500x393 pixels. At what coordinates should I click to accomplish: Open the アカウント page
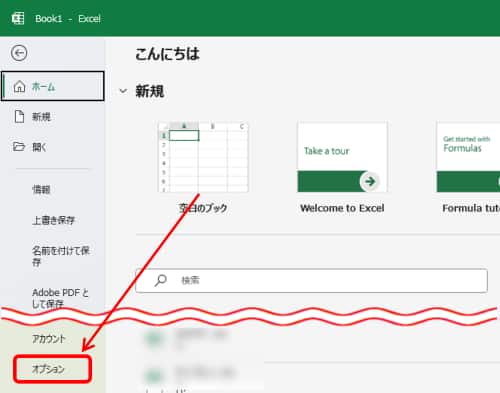coord(49,339)
